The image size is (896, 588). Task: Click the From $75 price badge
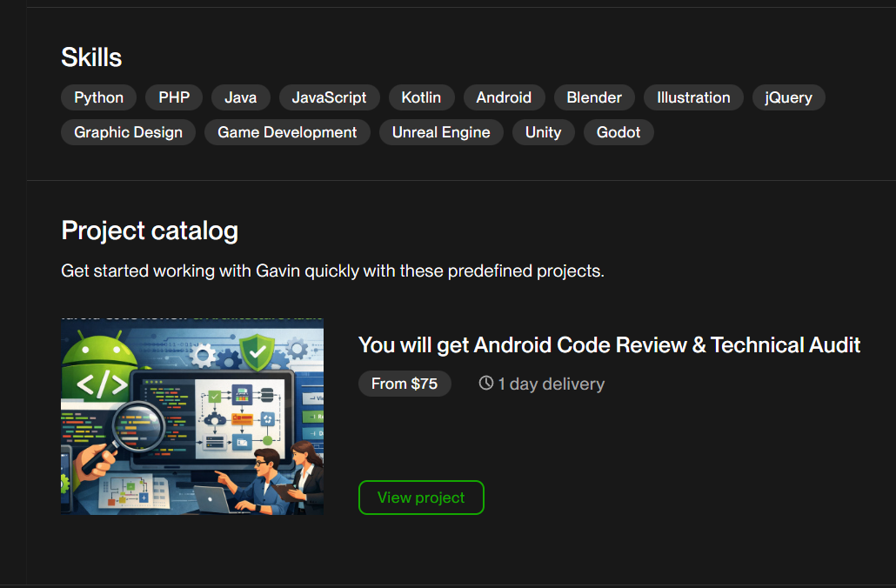(405, 383)
